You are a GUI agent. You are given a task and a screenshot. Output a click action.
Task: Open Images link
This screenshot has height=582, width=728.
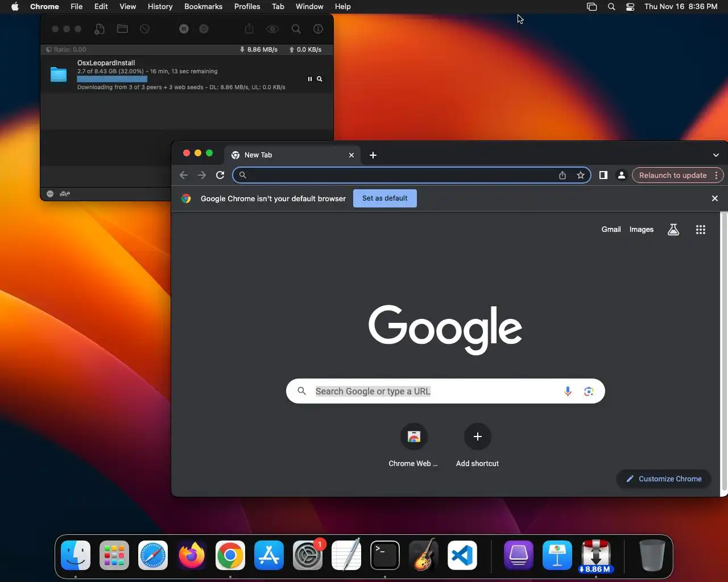point(642,230)
